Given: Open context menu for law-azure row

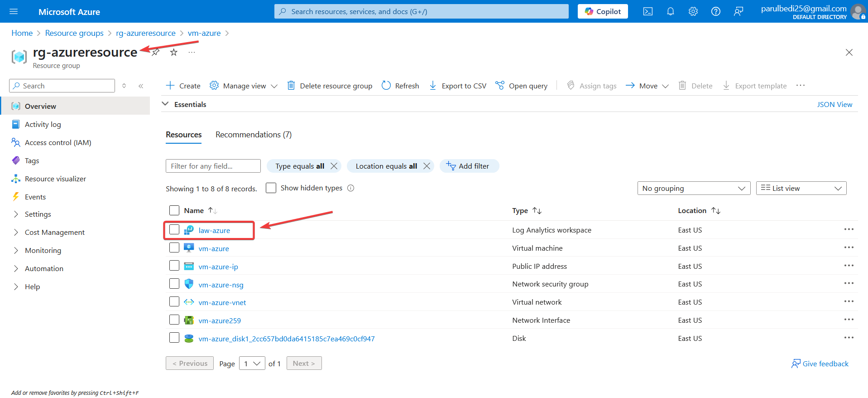Looking at the screenshot, I should click(x=849, y=229).
